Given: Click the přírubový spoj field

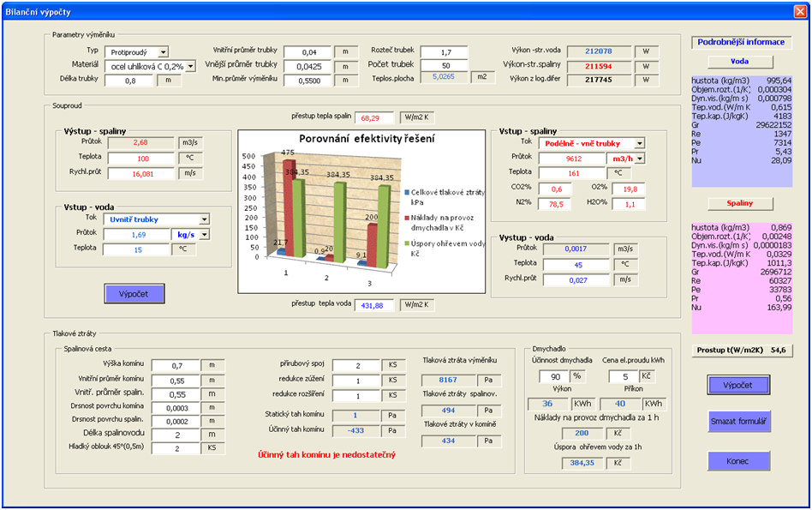Looking at the screenshot, I should 356,366.
